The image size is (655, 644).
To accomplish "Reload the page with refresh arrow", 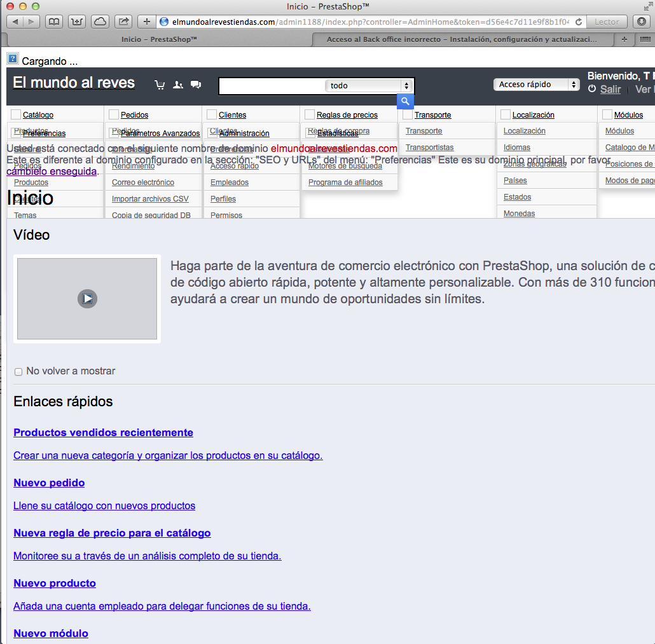I will [x=579, y=22].
